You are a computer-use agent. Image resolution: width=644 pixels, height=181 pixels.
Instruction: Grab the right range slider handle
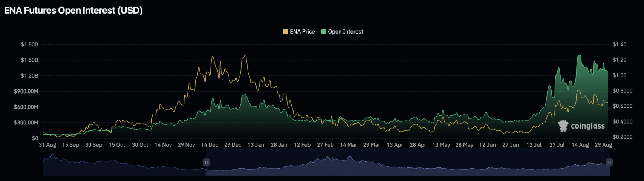pyautogui.click(x=609, y=162)
